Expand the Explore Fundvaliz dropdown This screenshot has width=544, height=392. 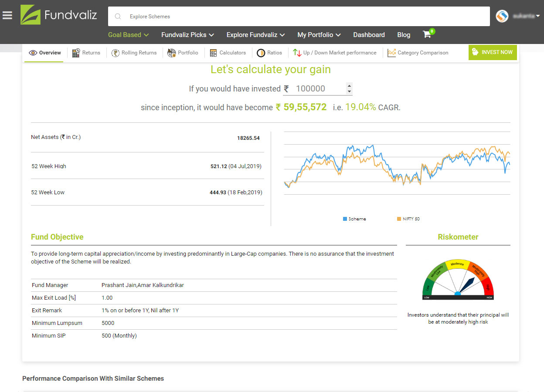[x=255, y=35]
